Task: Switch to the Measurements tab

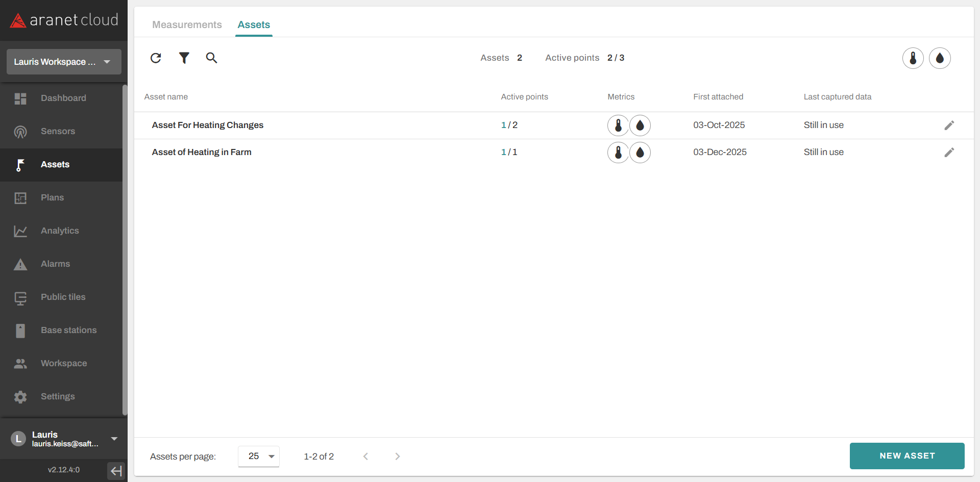Action: click(187, 24)
